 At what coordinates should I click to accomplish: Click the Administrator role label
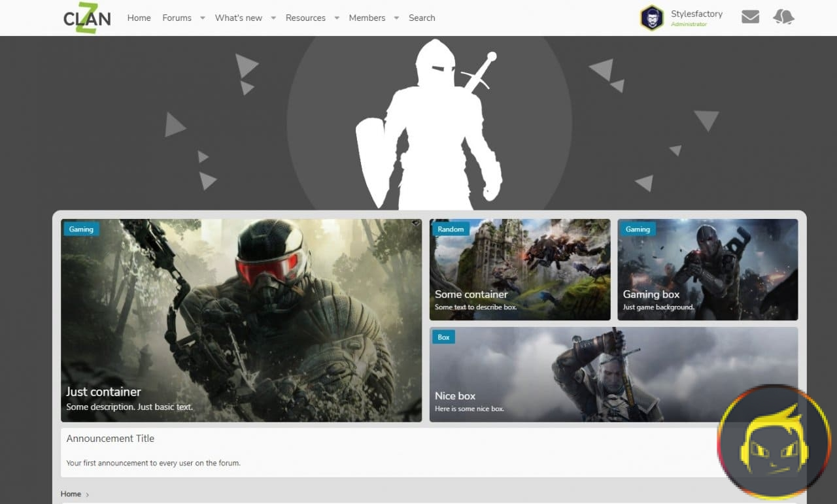click(689, 25)
